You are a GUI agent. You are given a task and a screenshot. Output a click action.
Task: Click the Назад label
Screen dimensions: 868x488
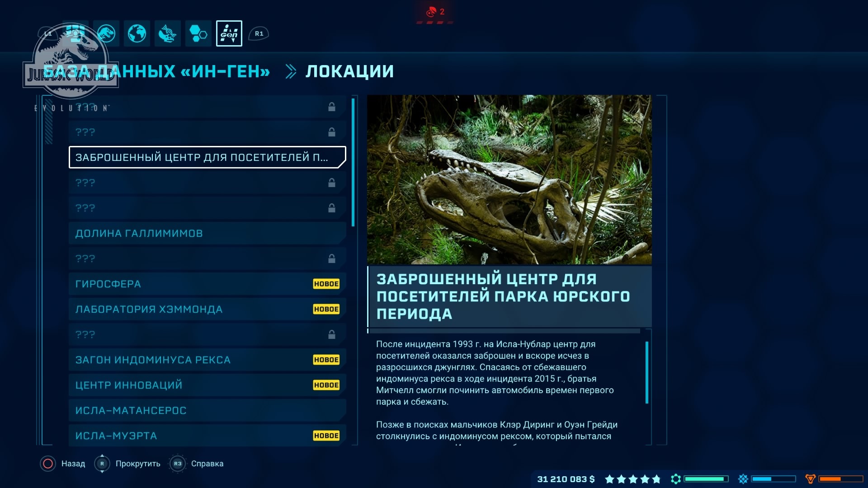(73, 464)
